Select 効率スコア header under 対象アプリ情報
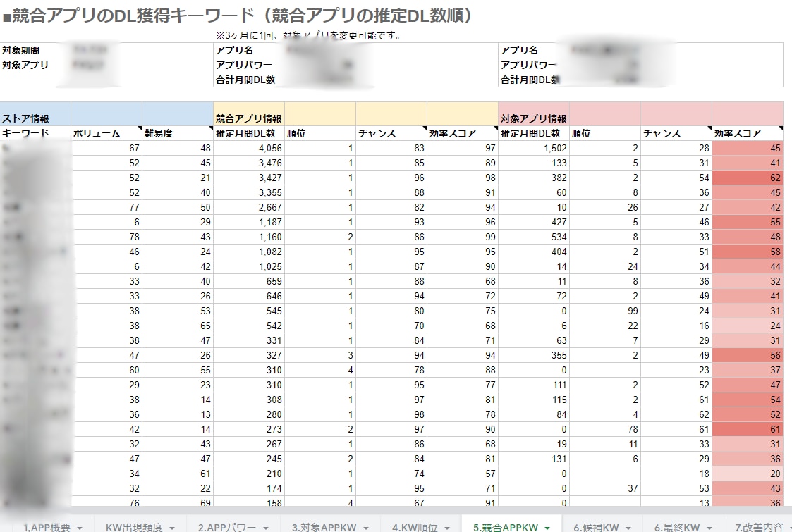Screen dimensions: 792x532 [748, 133]
